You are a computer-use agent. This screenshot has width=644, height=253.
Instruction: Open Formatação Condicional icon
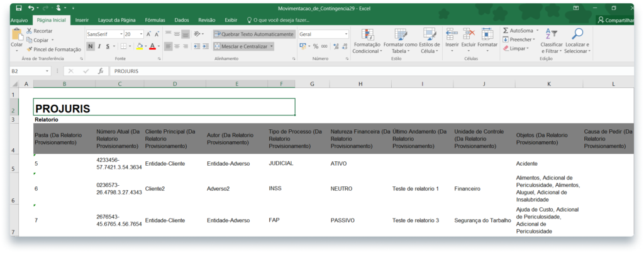(x=368, y=35)
